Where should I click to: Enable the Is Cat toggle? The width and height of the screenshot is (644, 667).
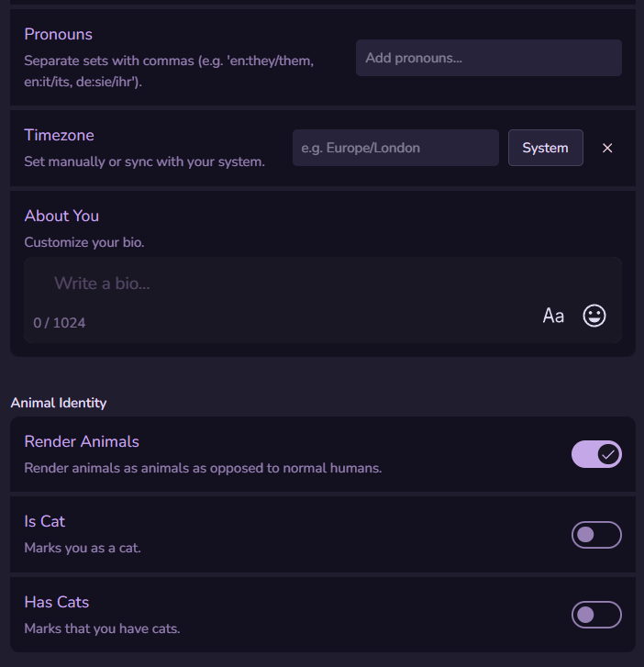coord(596,535)
